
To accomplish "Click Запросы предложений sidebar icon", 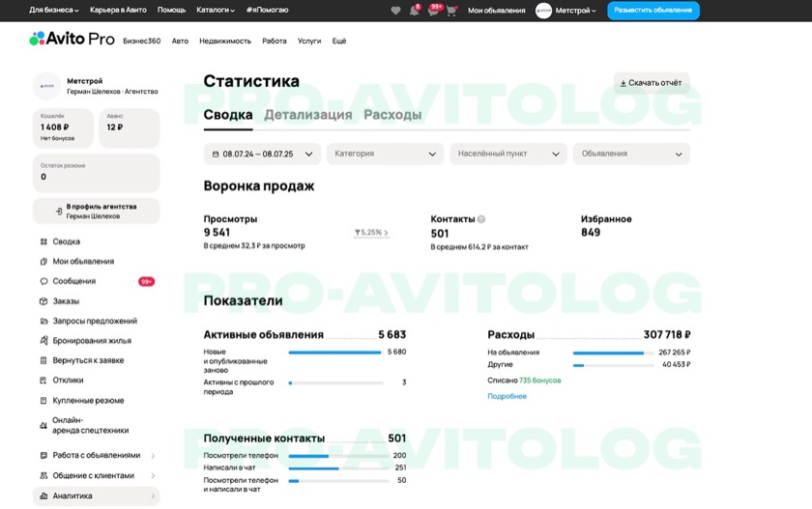I will click(43, 321).
